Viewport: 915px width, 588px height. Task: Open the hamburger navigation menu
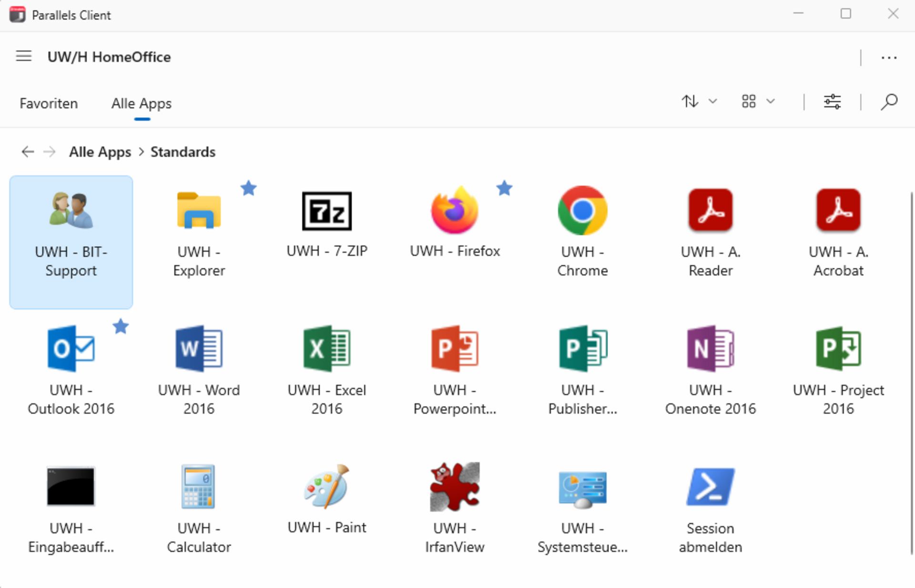(24, 56)
